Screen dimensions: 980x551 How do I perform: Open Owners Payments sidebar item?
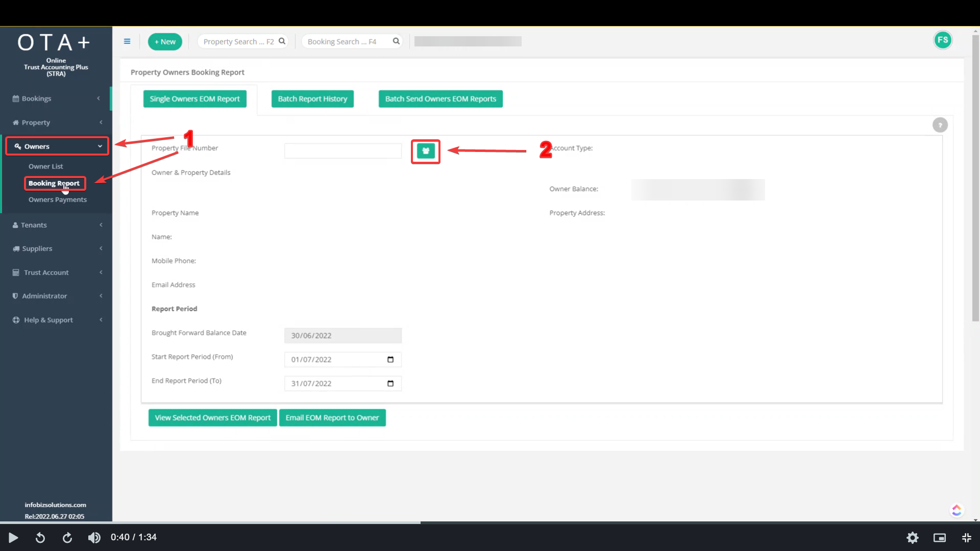[x=57, y=199]
